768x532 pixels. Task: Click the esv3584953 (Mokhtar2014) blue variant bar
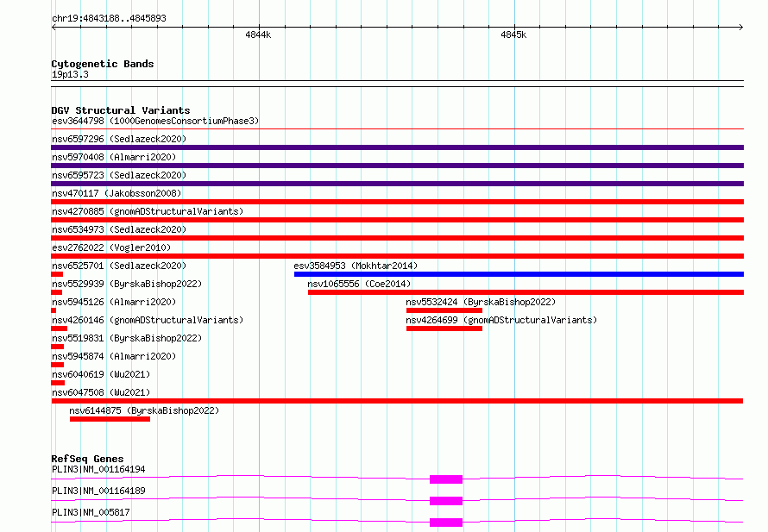tap(519, 274)
